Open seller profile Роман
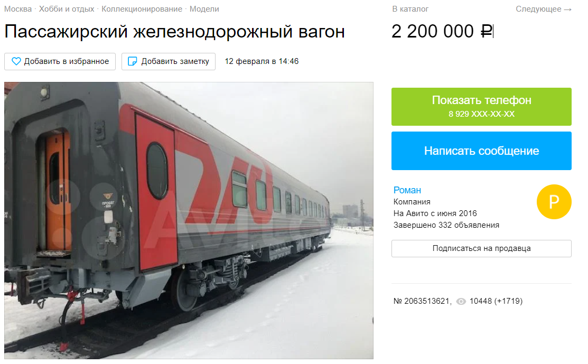Screen dimensions: 588x364 (407, 190)
